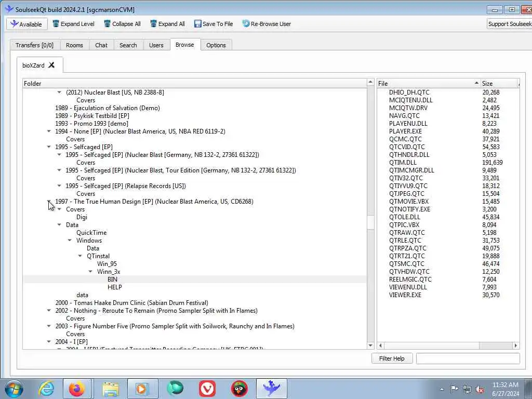Click the Folder column header
532x399 pixels.
click(x=195, y=84)
